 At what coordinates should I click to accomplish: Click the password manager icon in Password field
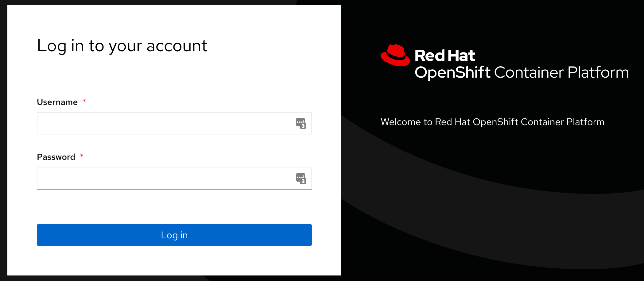pyautogui.click(x=301, y=179)
